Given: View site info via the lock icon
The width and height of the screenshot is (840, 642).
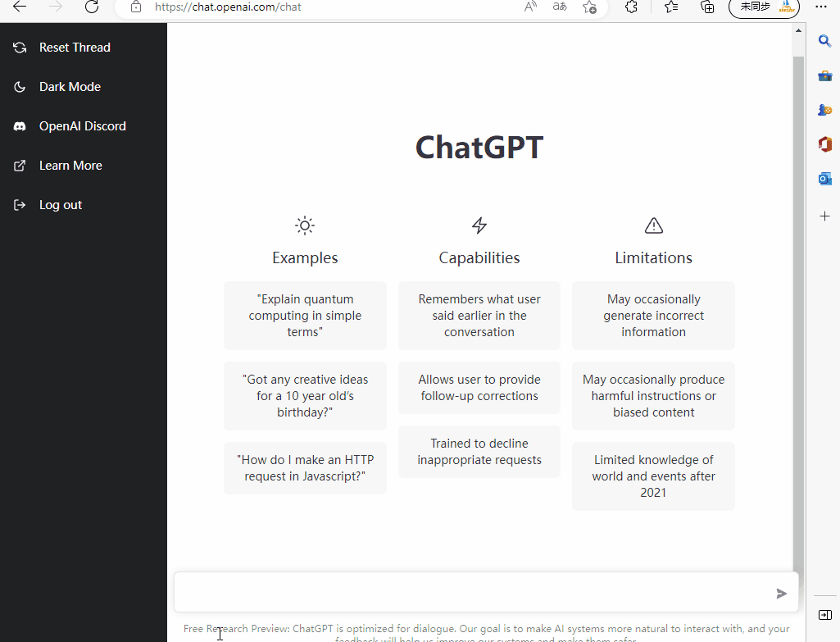Looking at the screenshot, I should click(136, 7).
